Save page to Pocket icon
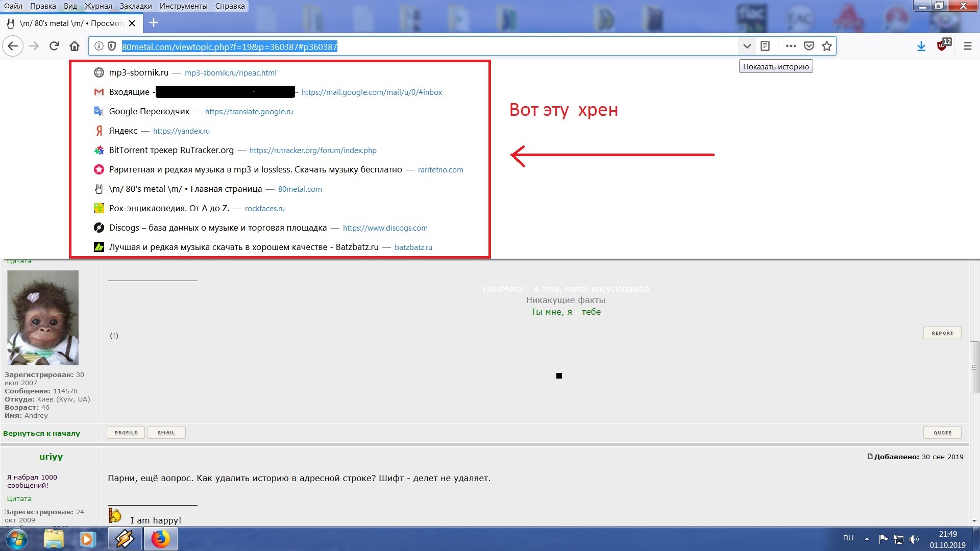Viewport: 980px width, 551px height. coord(808,46)
